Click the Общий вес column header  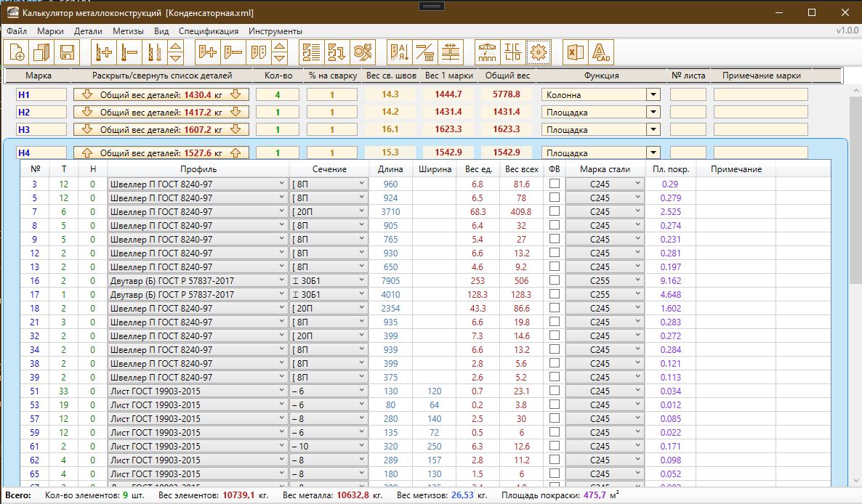tap(507, 76)
